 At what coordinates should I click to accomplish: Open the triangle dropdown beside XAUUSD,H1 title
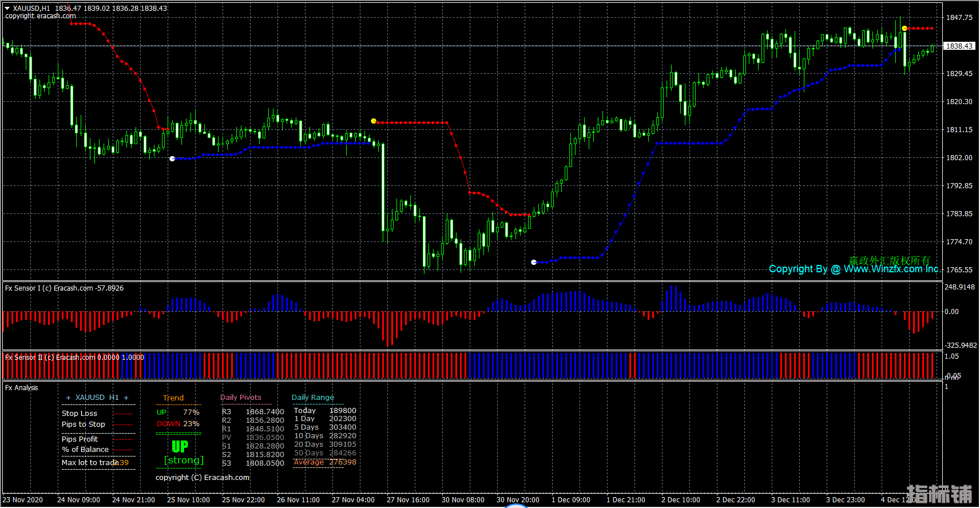(x=7, y=9)
